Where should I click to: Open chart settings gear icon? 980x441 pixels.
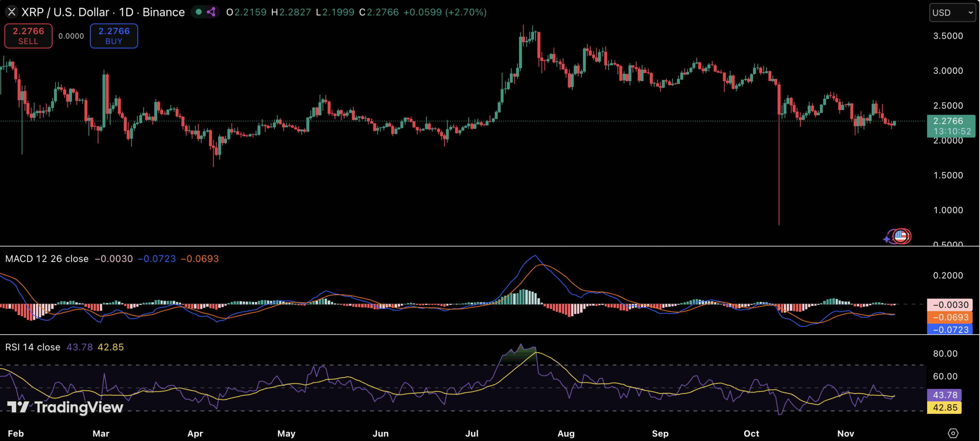coord(953,433)
